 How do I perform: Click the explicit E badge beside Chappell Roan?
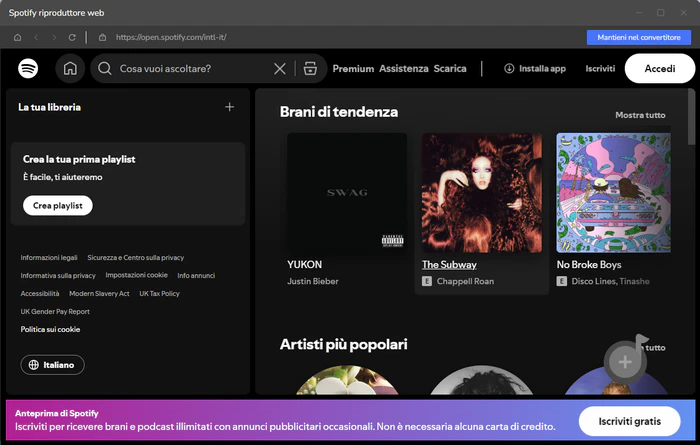coord(427,281)
